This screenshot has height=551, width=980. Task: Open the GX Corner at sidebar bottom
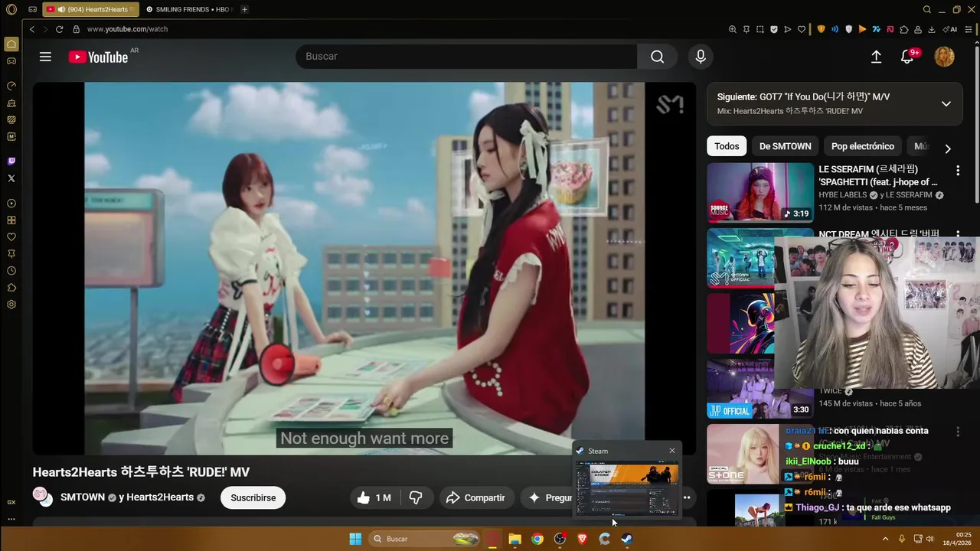pos(11,502)
